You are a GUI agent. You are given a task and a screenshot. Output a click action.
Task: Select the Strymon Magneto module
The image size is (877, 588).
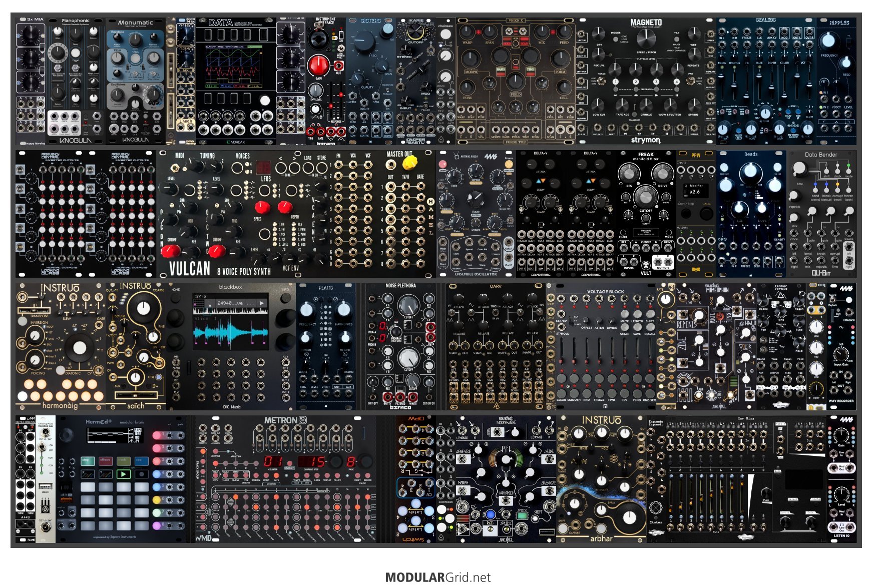[646, 81]
